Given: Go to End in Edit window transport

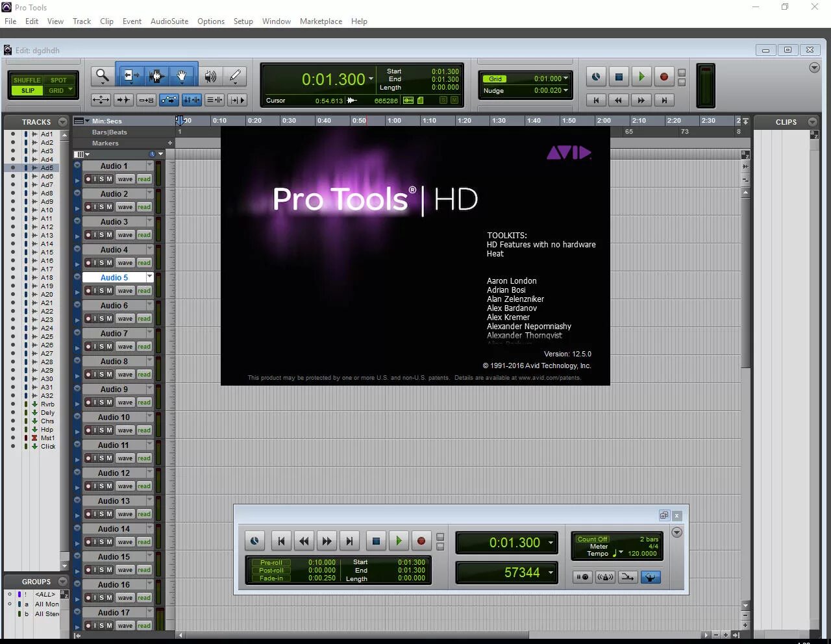Looking at the screenshot, I should (x=664, y=100).
